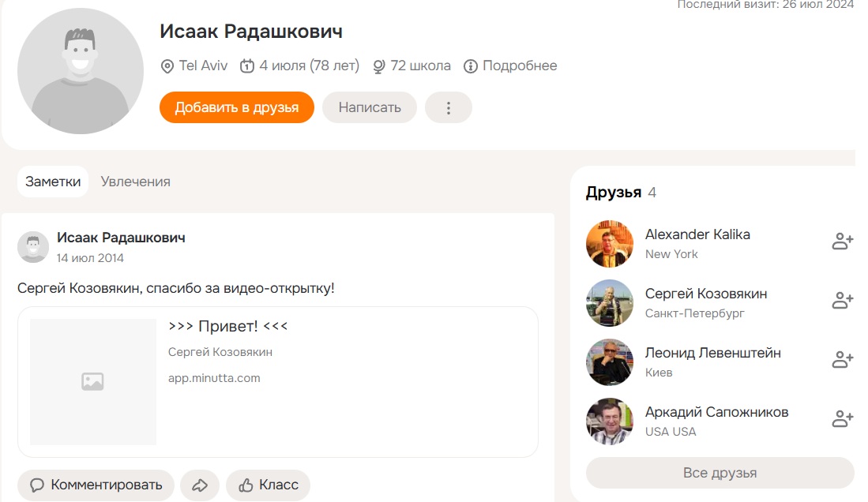Image resolution: width=868 pixels, height=502 pixels.
Task: Click add-friend icon next to Alexander Kalika
Action: point(842,242)
